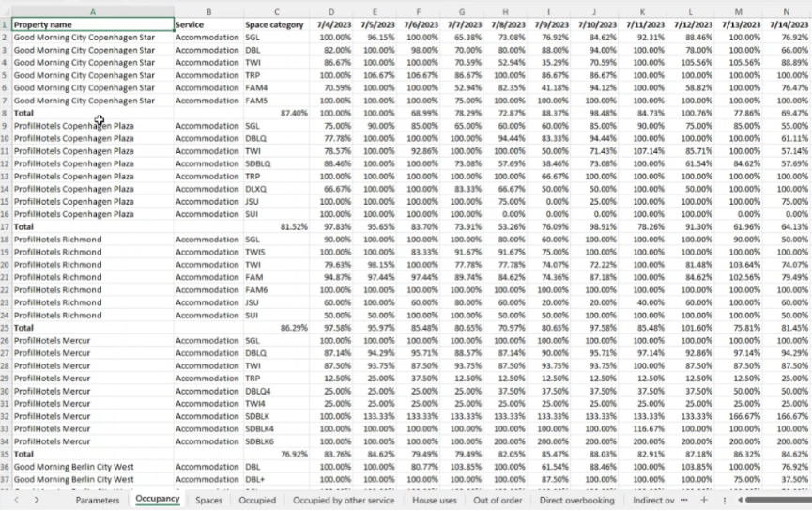Click the 81.52% total cell

(277, 226)
